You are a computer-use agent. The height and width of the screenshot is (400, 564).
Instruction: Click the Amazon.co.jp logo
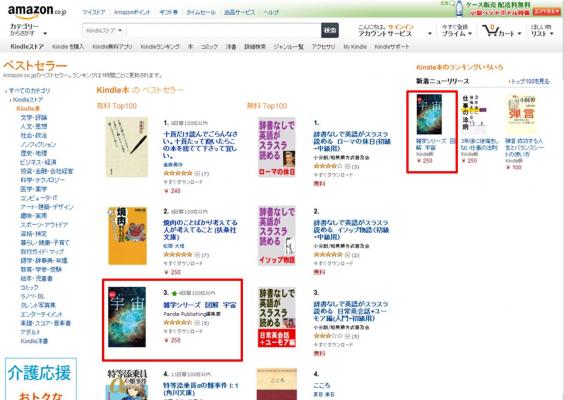point(37,12)
